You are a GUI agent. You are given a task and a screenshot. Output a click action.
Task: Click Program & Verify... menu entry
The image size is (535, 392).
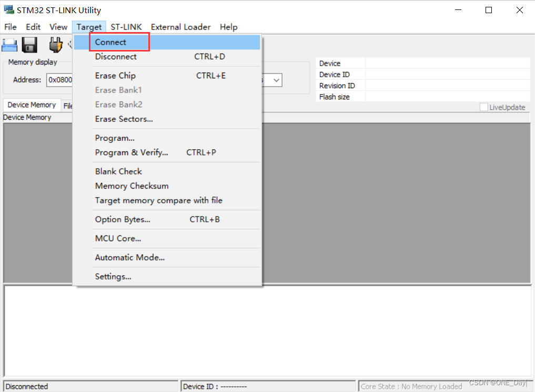coord(167,152)
